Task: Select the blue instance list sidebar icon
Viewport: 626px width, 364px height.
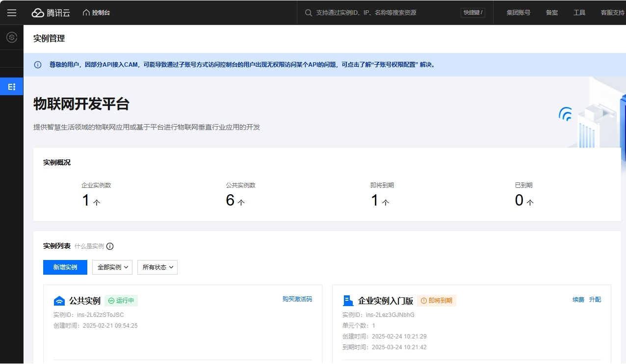Action: click(12, 87)
